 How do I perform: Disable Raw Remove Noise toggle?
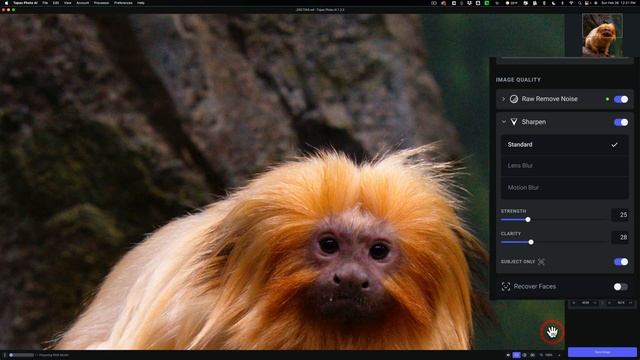tap(621, 99)
